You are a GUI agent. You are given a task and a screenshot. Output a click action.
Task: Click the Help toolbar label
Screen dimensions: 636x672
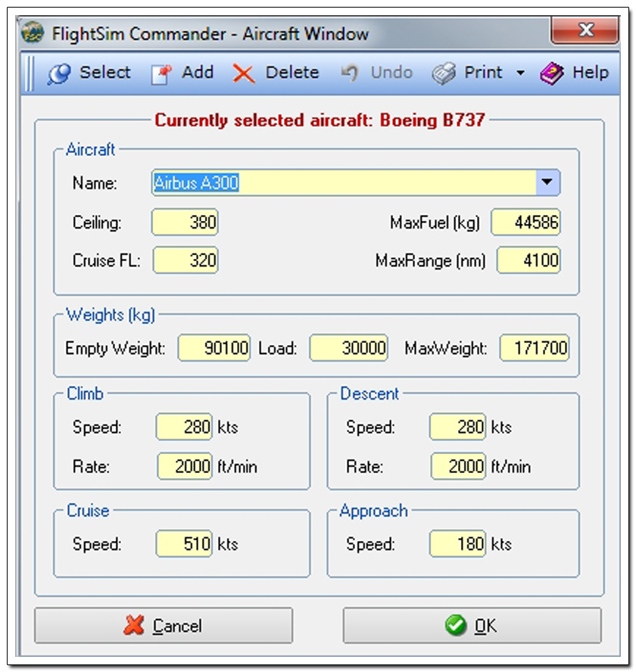(591, 73)
